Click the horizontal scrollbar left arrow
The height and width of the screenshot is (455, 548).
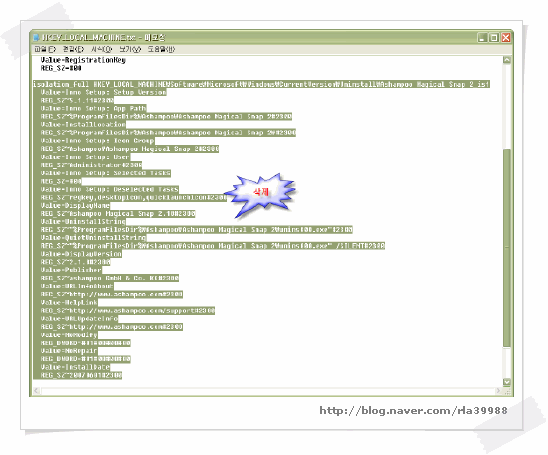pos(37,391)
